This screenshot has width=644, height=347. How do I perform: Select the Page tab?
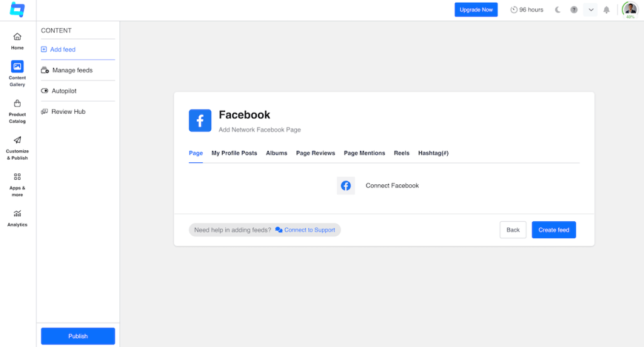click(196, 153)
